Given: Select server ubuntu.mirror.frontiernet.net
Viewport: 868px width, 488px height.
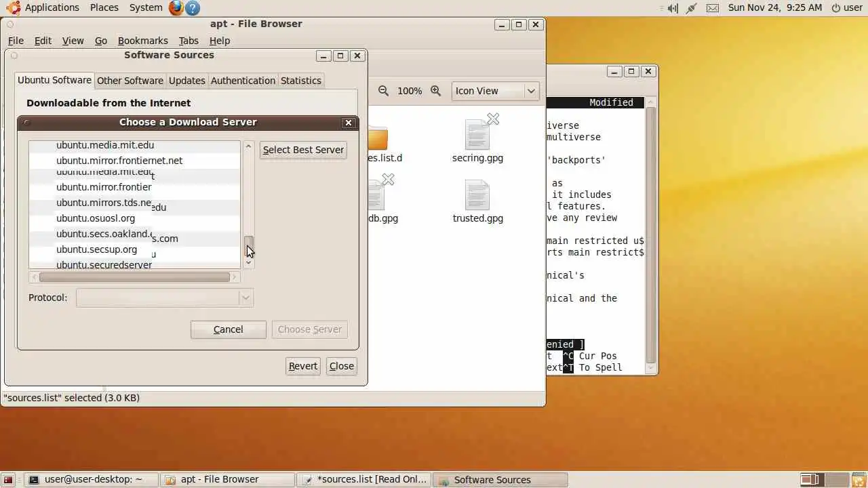Looking at the screenshot, I should coord(119,161).
